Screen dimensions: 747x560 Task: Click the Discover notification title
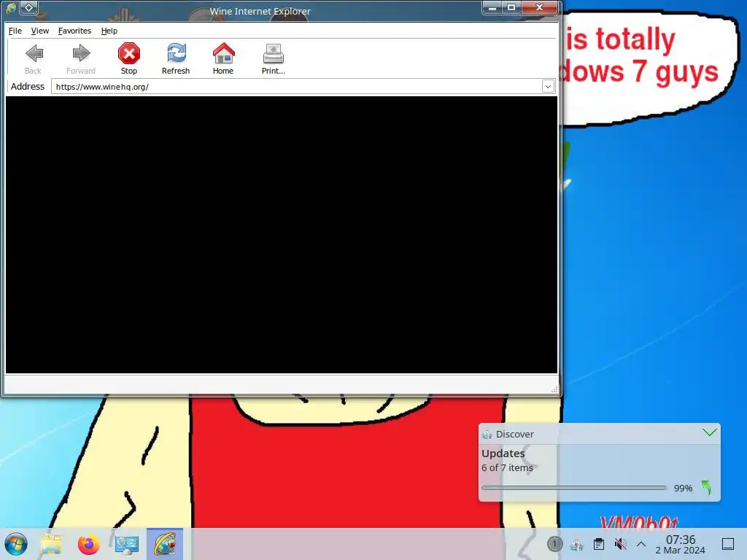pos(514,435)
